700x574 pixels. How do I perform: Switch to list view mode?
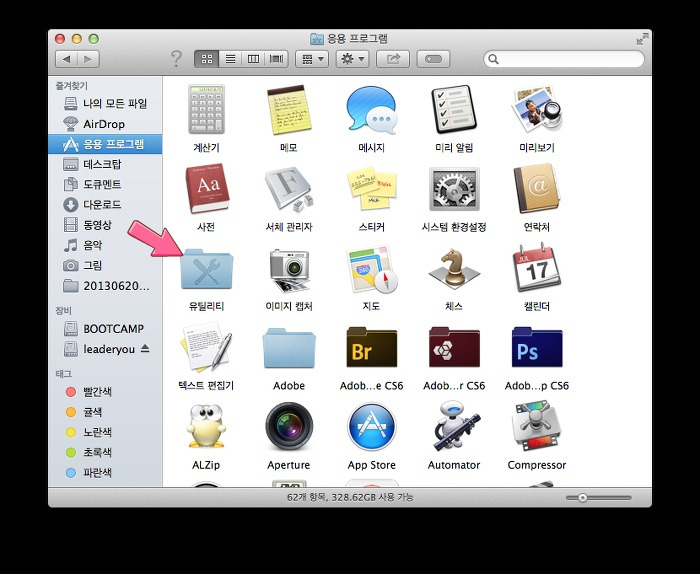coord(230,59)
